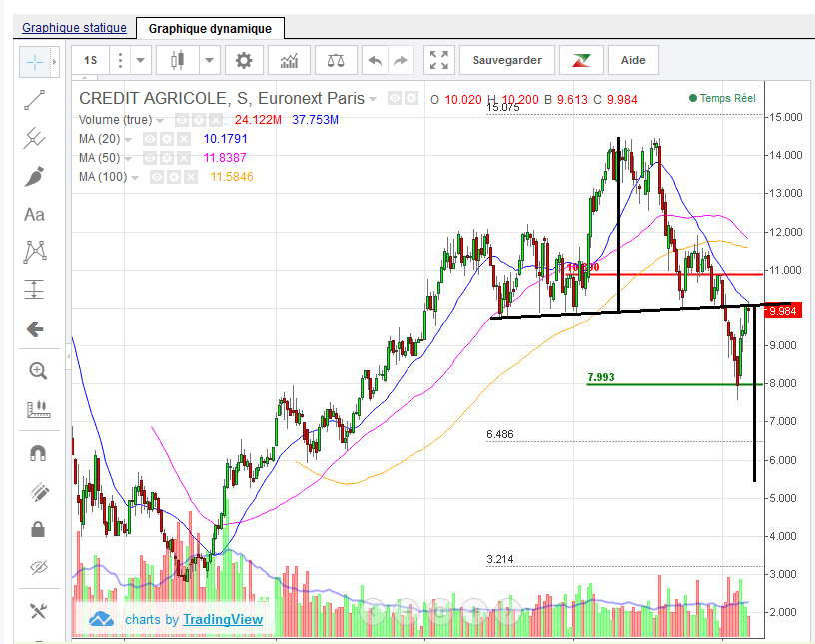815x644 pixels.
Task: Toggle lock all drawing tools
Action: pyautogui.click(x=38, y=528)
